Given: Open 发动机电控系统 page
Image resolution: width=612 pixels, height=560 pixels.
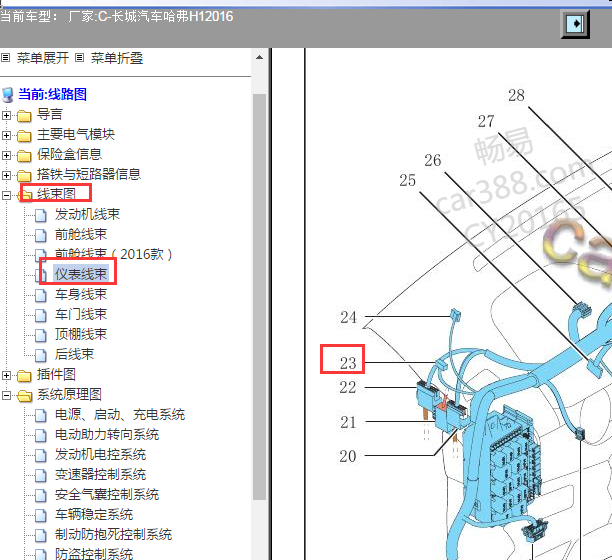Looking at the screenshot, I should pos(100,454).
